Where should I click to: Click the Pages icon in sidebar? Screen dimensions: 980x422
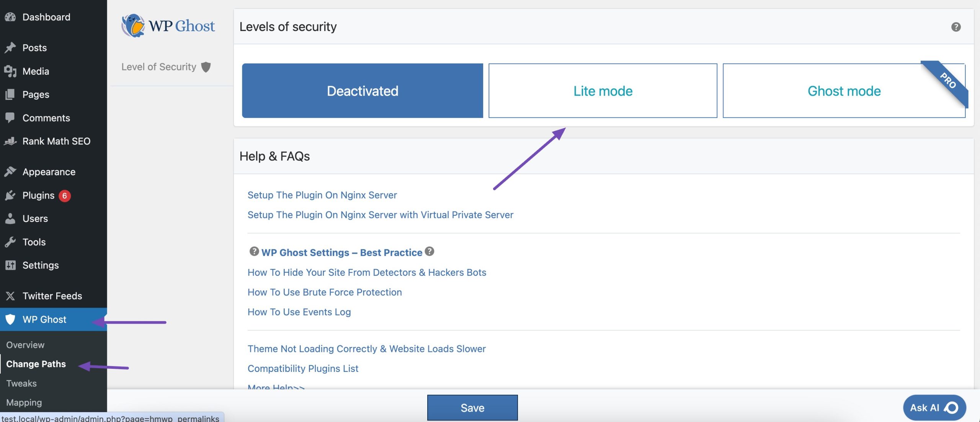[10, 94]
